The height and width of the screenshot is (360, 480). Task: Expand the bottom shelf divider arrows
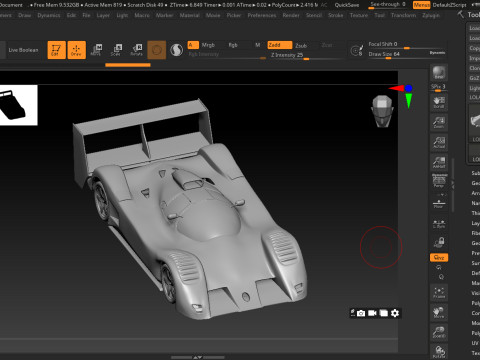(198, 357)
